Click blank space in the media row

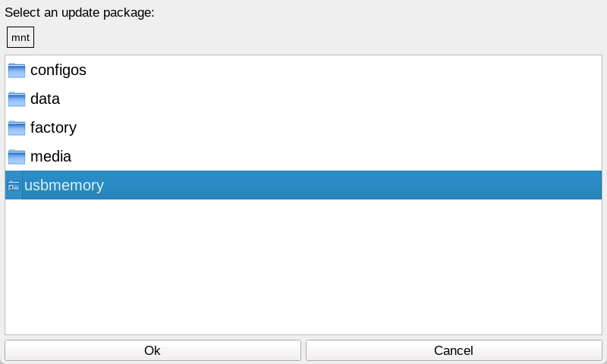pos(337,157)
